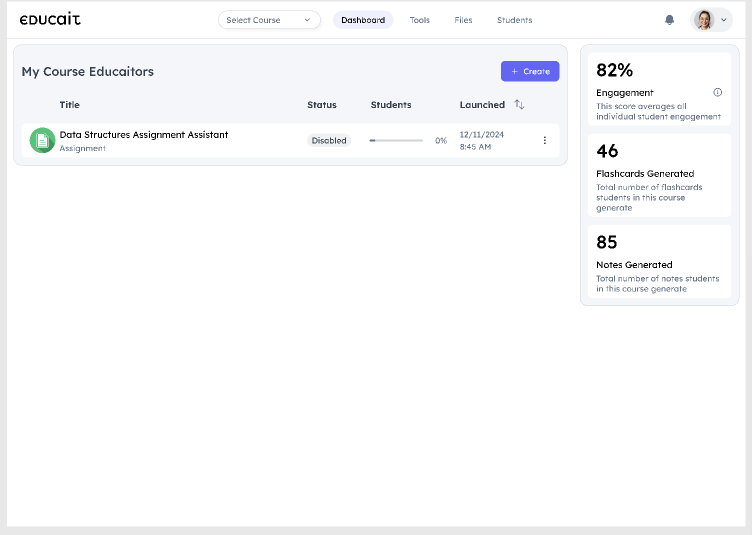Viewport: 752px width, 535px height.
Task: Click the Educait logo
Action: pos(50,20)
